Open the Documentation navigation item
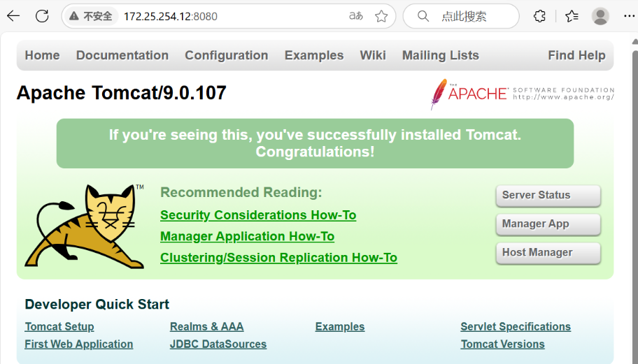Image resolution: width=638 pixels, height=364 pixels. (x=122, y=55)
